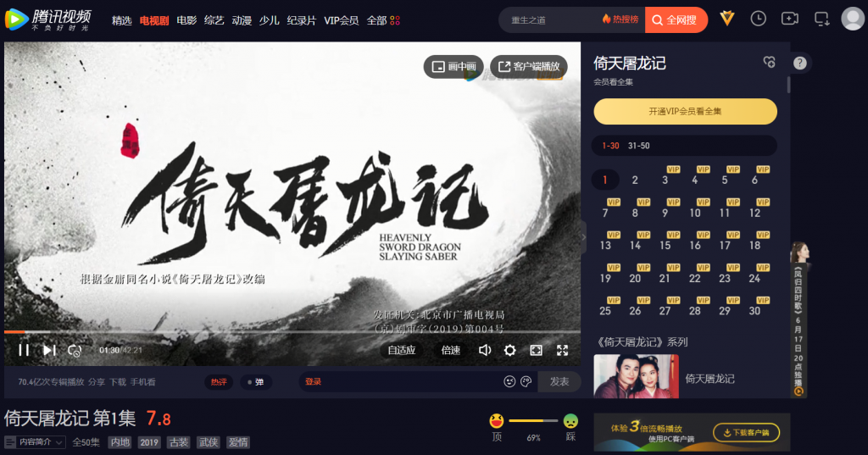
Task: Open the VIP crown icon in header
Action: click(x=726, y=19)
